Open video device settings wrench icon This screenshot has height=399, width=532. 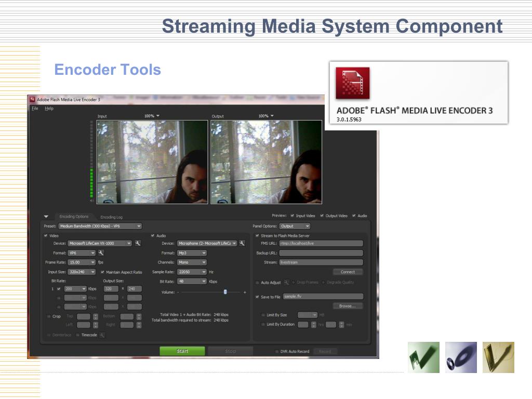(x=138, y=243)
